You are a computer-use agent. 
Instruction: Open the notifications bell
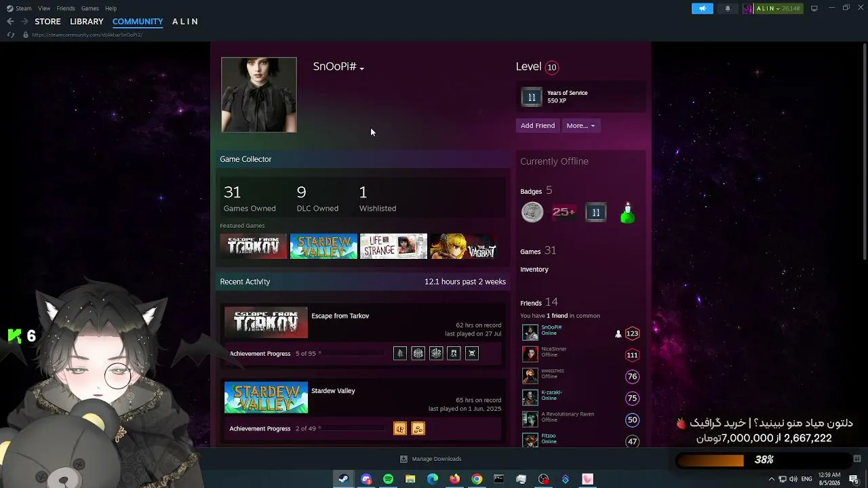(728, 8)
